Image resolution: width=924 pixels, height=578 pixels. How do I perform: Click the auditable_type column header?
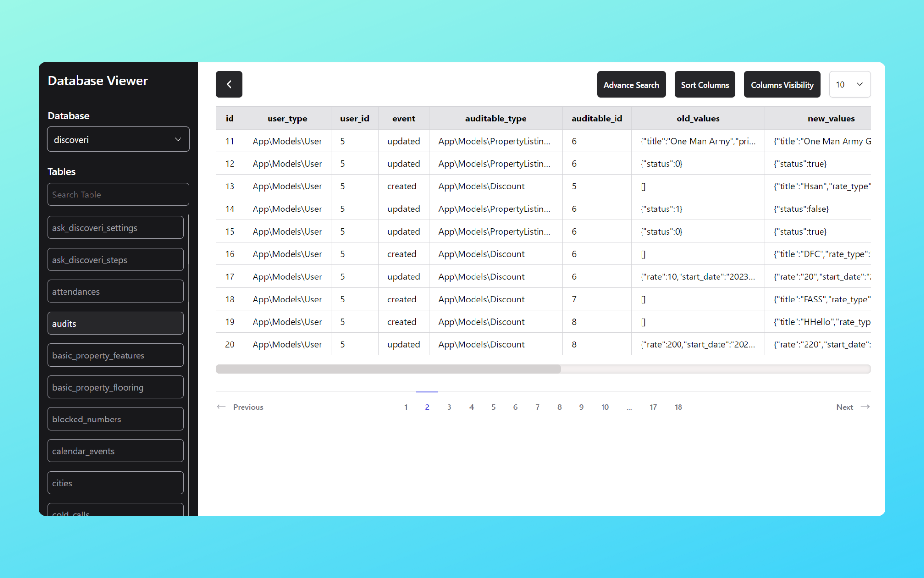pos(496,118)
